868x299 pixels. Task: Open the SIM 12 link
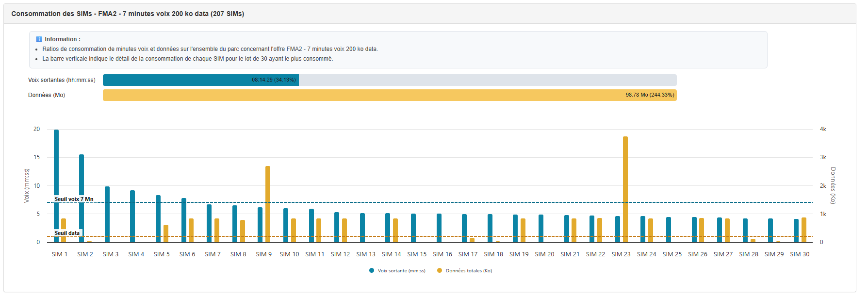340,254
